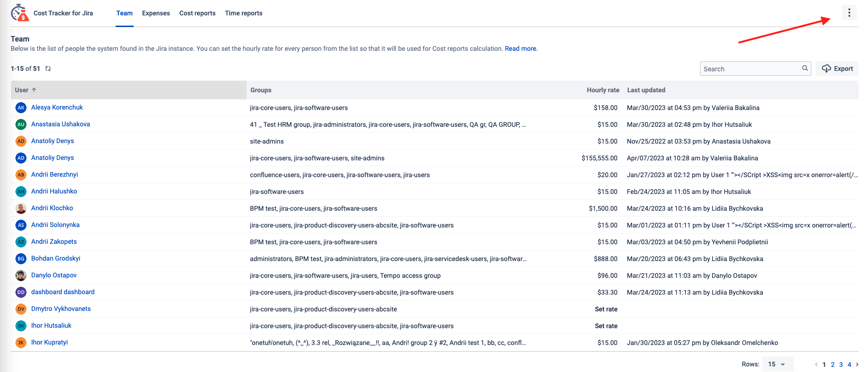Viewport: 868px width, 372px height.
Task: Jump to page 3 of results
Action: pos(841,365)
